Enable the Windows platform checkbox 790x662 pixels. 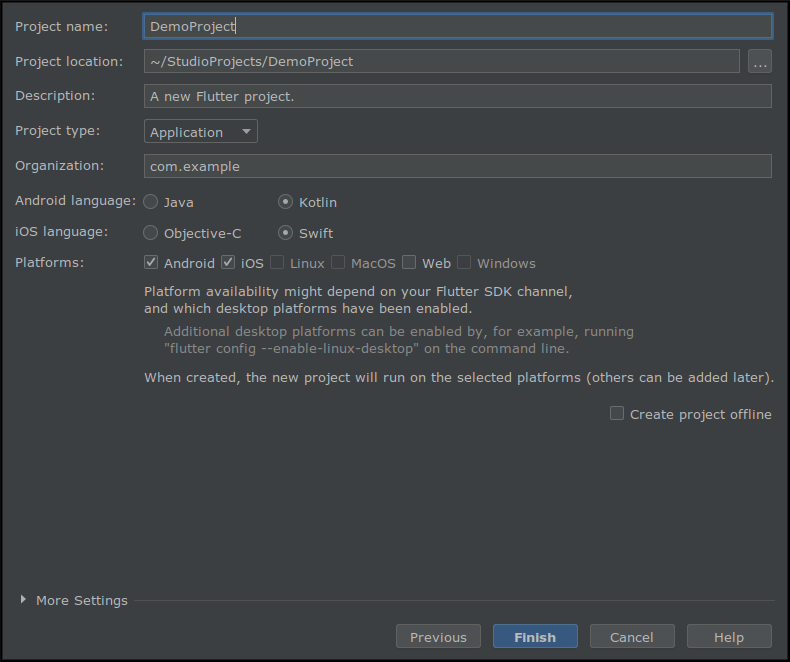(x=464, y=263)
